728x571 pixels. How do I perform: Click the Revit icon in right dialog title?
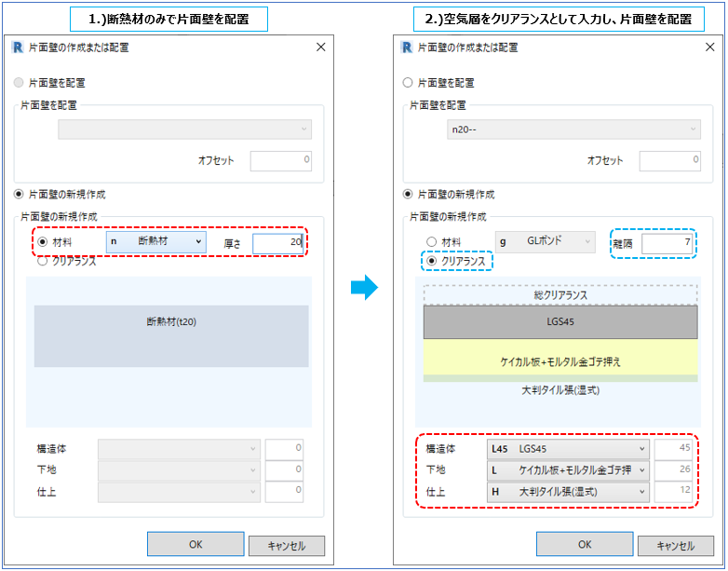[x=407, y=48]
